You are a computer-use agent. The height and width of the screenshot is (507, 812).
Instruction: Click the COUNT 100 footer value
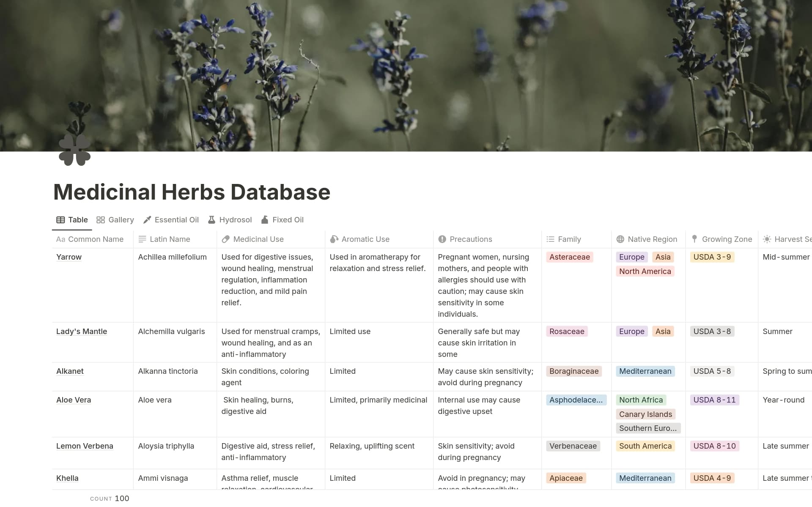tap(110, 499)
